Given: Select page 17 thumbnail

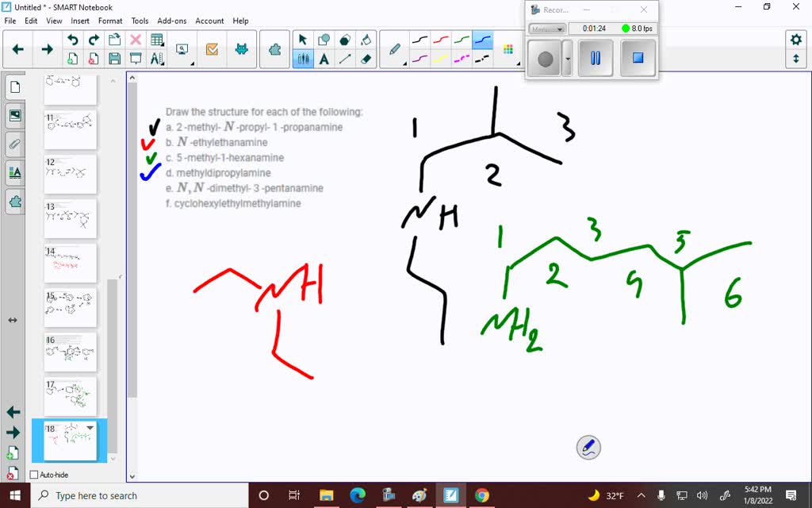Looking at the screenshot, I should pyautogui.click(x=71, y=397).
